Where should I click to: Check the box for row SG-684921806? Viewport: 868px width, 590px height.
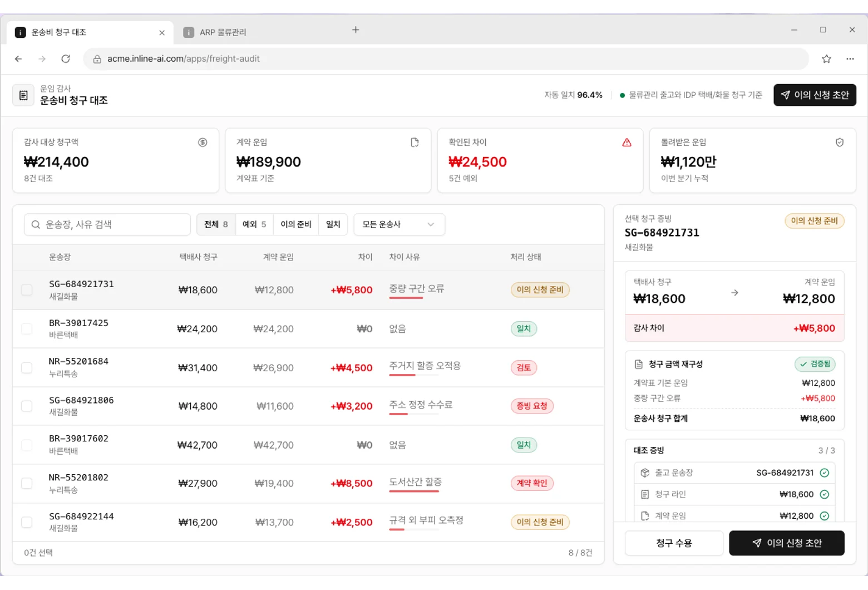point(27,406)
